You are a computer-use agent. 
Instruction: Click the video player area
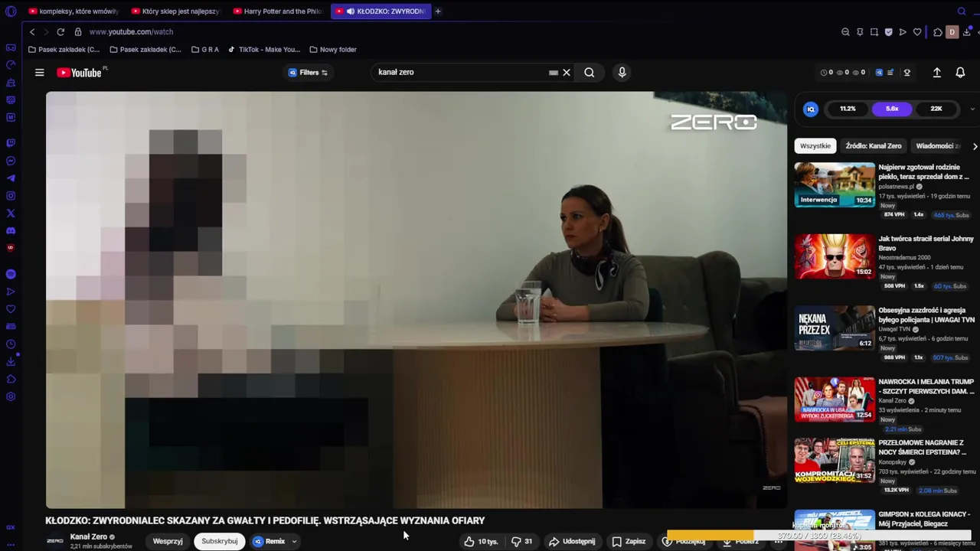[x=416, y=300]
